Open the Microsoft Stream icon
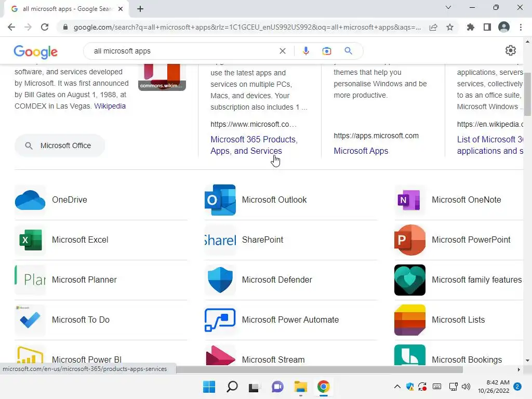532x399 pixels. 220,355
